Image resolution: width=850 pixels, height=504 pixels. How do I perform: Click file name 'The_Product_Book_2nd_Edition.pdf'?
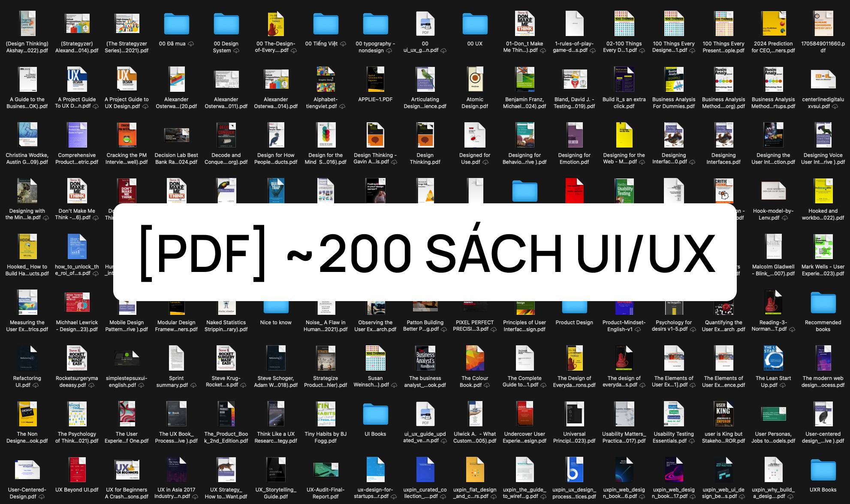pyautogui.click(x=226, y=438)
